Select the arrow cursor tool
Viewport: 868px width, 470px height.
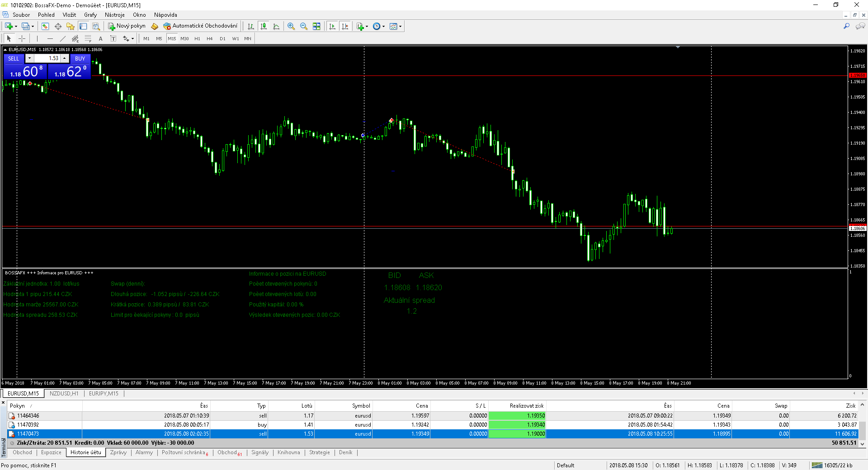(9, 38)
